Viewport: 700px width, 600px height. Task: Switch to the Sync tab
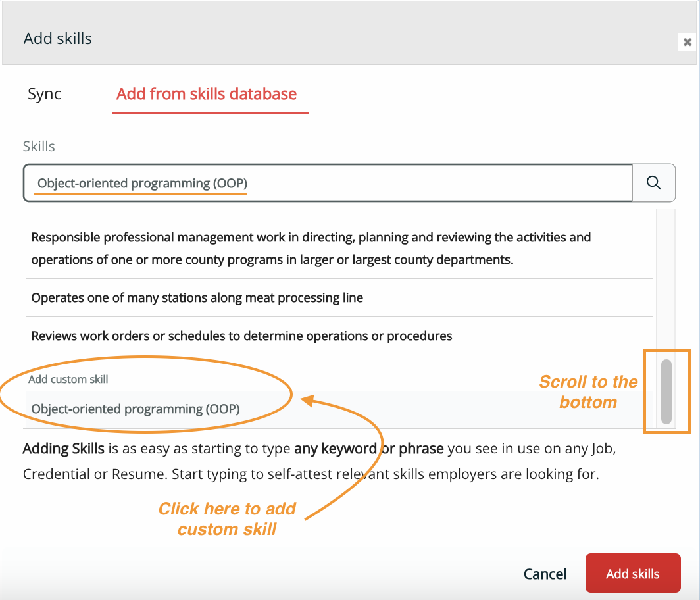pyautogui.click(x=44, y=94)
